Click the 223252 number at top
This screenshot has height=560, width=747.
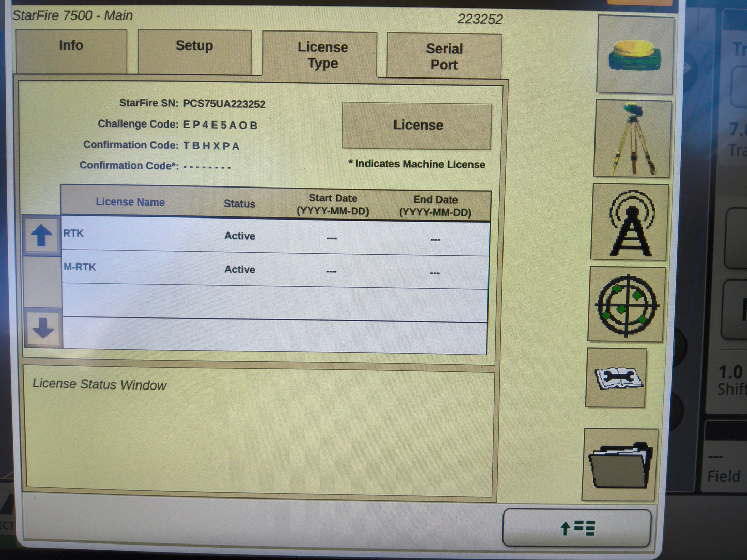[x=480, y=20]
